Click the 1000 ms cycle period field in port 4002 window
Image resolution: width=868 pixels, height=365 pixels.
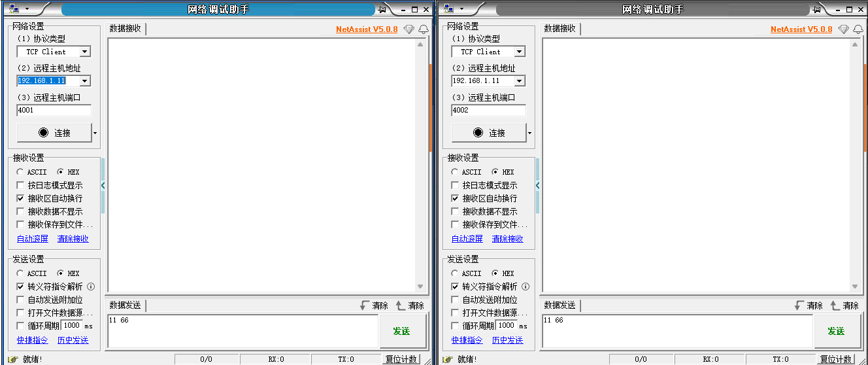coord(506,326)
